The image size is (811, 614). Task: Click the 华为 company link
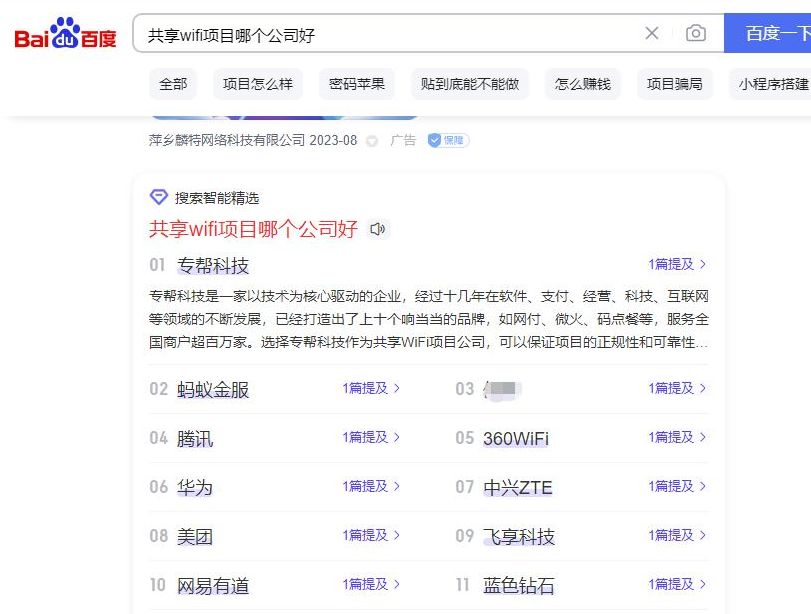[x=194, y=487]
